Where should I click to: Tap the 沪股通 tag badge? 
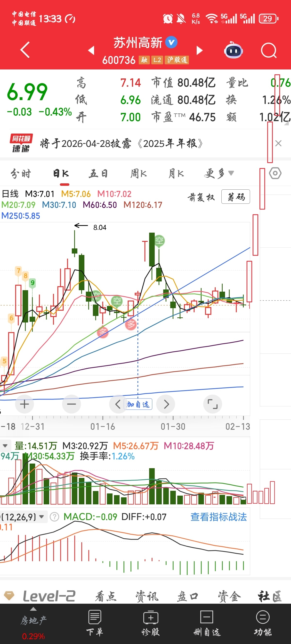(x=177, y=60)
